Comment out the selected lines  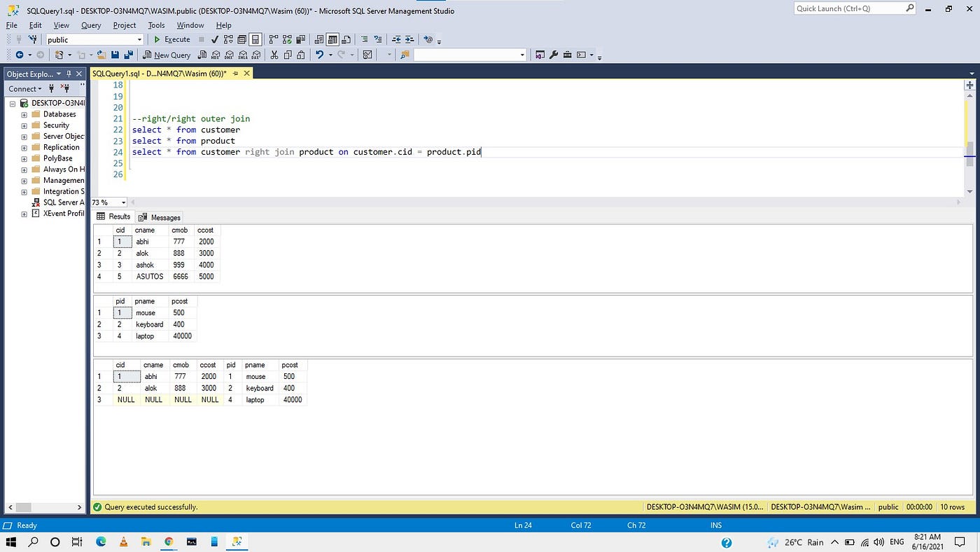[364, 39]
